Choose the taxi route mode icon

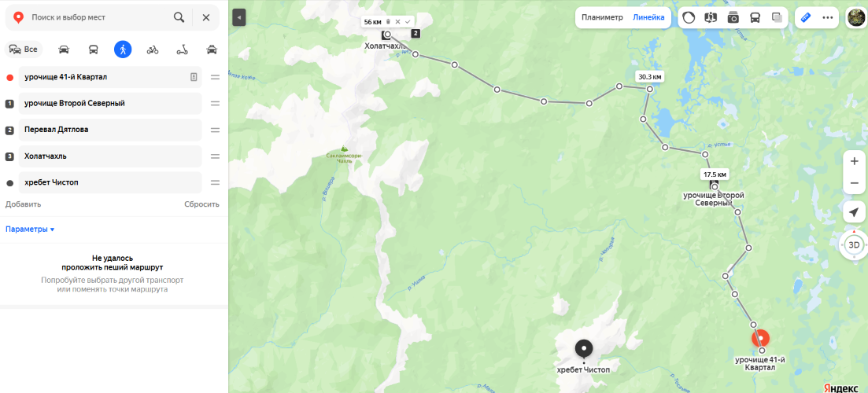[x=212, y=50]
